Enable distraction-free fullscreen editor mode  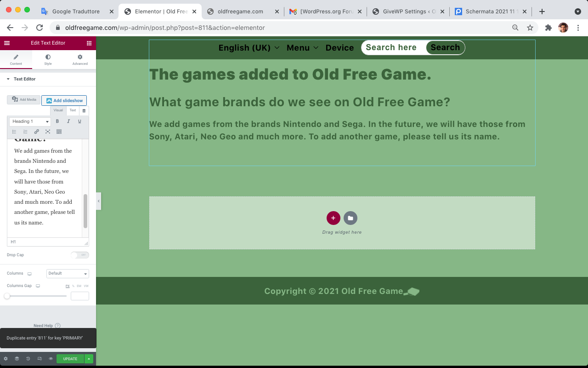coord(48,132)
